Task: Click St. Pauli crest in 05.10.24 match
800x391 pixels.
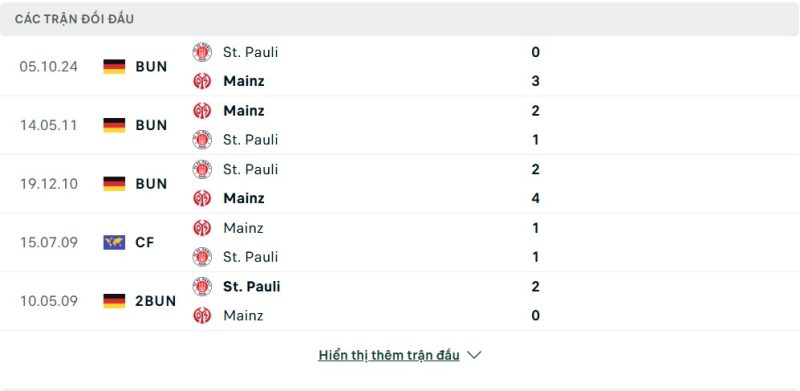Action: point(202,52)
